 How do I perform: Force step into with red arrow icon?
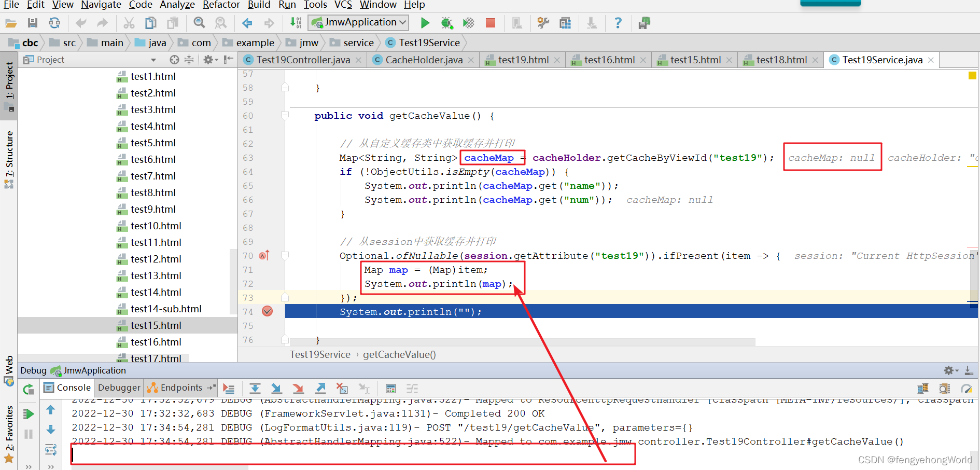(x=298, y=388)
